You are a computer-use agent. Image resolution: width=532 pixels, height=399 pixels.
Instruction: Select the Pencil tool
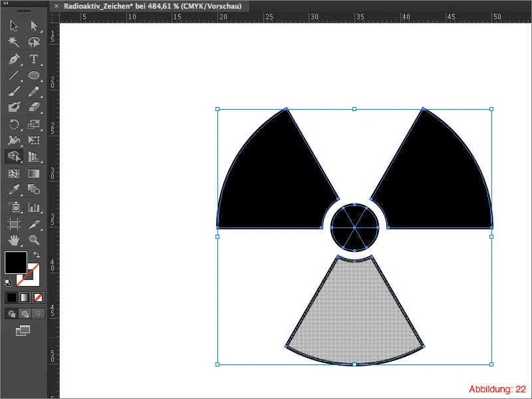pos(34,91)
